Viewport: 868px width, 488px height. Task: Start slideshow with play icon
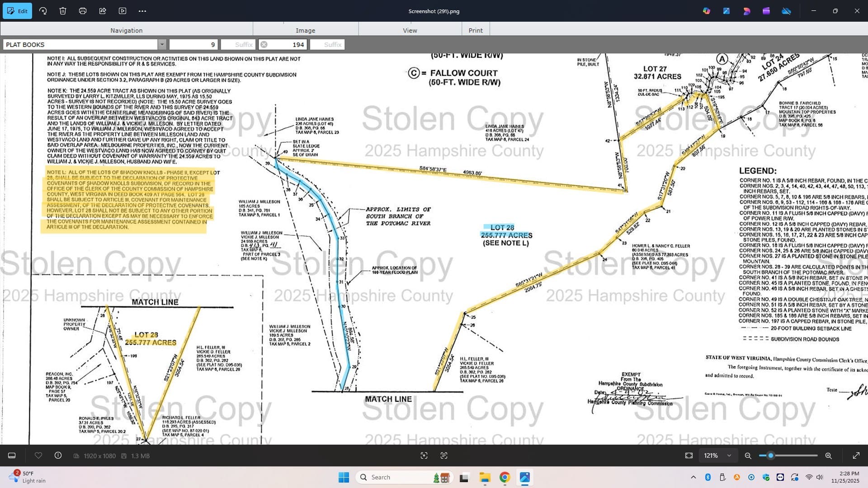(x=123, y=11)
